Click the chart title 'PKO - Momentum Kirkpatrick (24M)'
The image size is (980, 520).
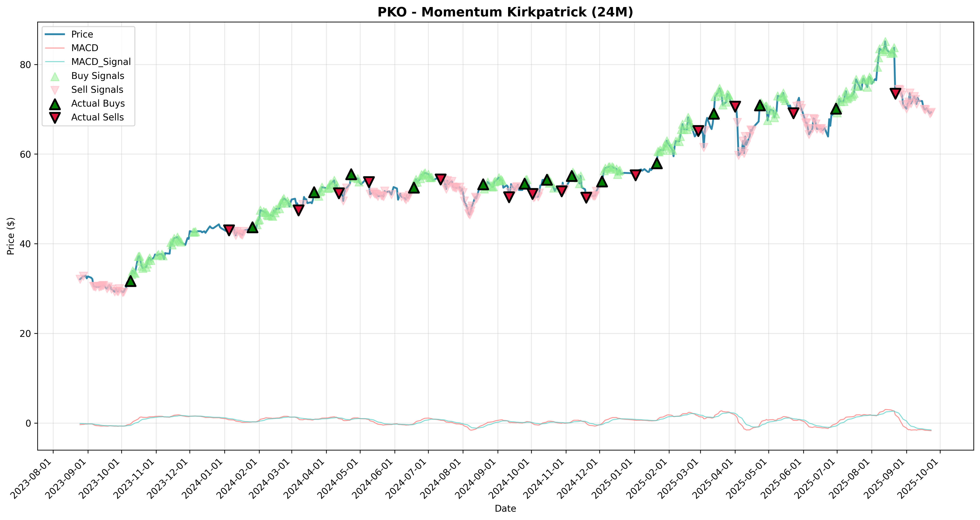click(505, 12)
